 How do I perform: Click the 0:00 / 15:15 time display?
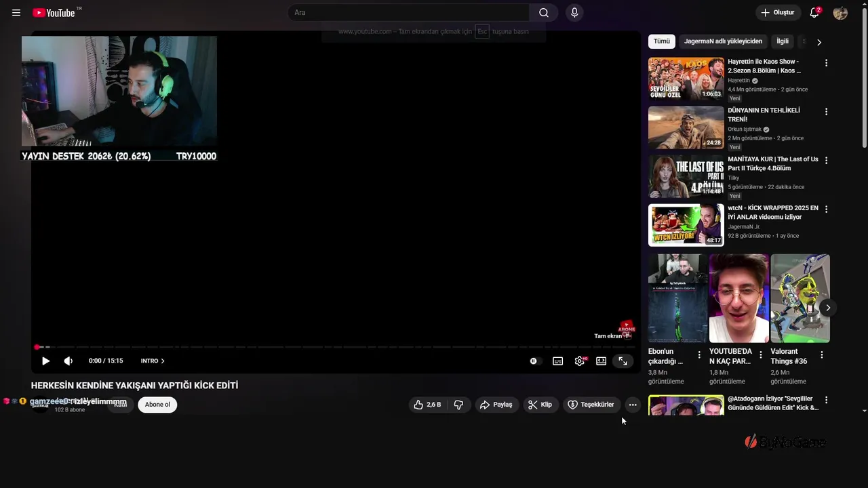coord(106,361)
